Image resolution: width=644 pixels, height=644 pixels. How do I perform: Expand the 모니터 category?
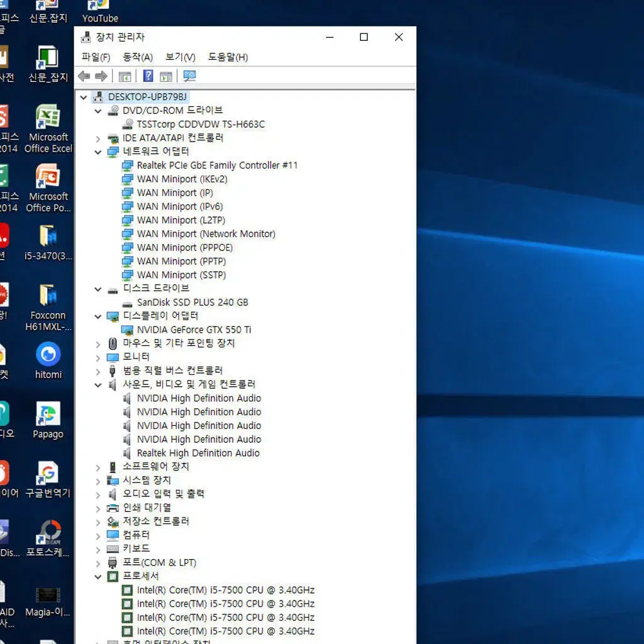click(97, 358)
